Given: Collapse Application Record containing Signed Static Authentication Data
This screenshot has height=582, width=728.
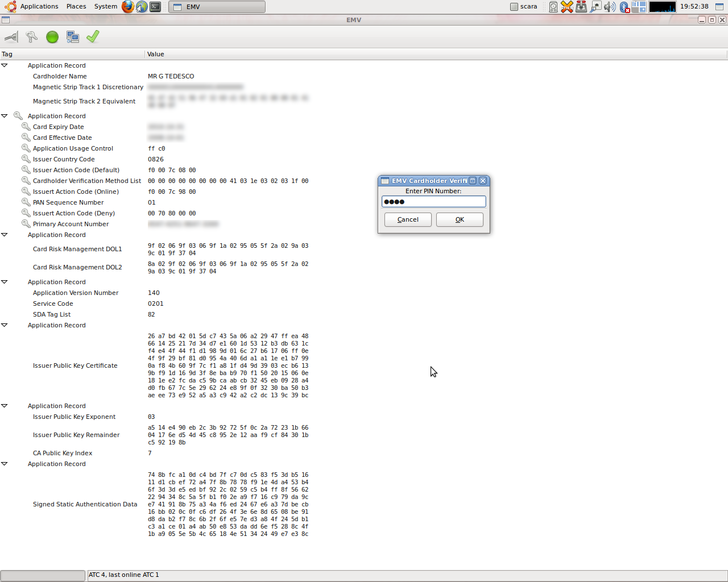Looking at the screenshot, I should [5, 464].
